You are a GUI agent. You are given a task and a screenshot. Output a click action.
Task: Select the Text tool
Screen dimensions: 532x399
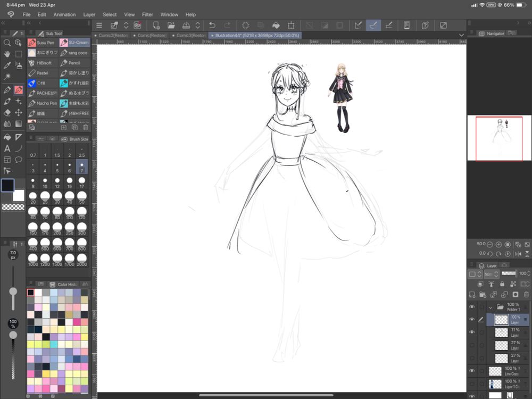7,148
